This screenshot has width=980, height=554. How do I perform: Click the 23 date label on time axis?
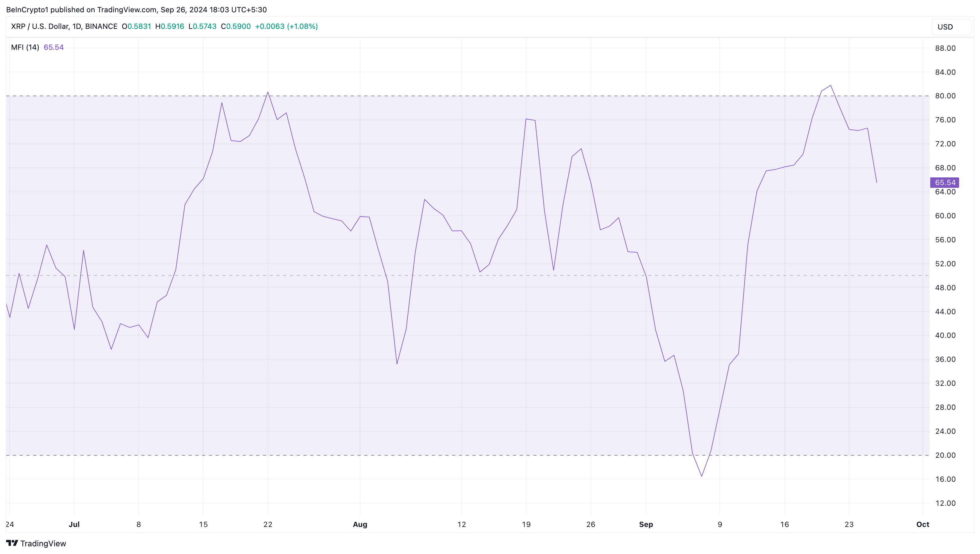tap(849, 524)
